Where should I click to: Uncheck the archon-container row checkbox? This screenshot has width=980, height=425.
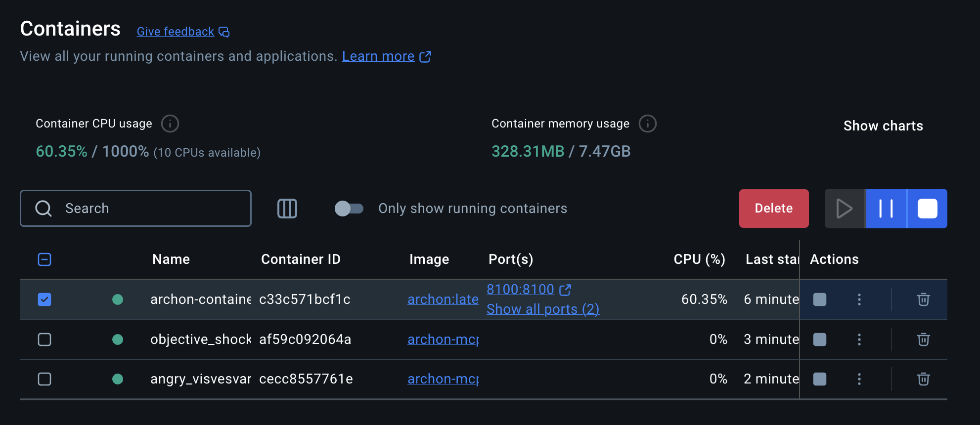click(x=45, y=299)
